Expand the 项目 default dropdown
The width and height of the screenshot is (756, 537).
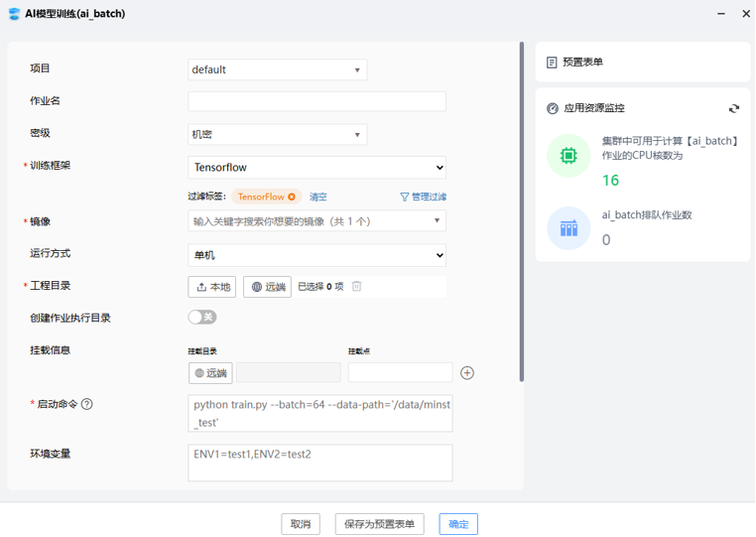(277, 69)
